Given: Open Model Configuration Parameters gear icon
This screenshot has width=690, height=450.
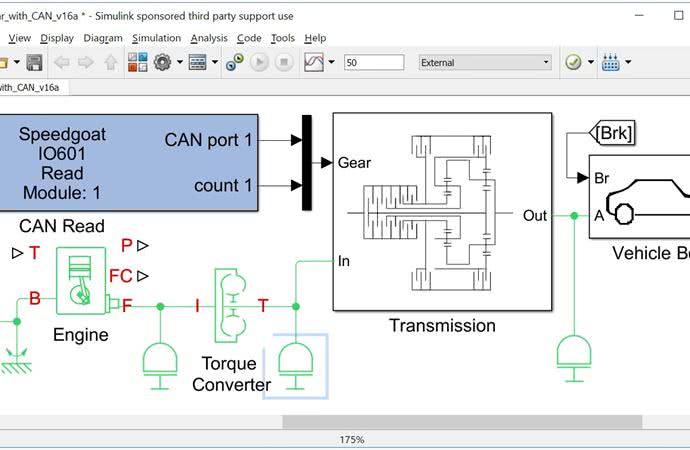Looking at the screenshot, I should coord(164,62).
